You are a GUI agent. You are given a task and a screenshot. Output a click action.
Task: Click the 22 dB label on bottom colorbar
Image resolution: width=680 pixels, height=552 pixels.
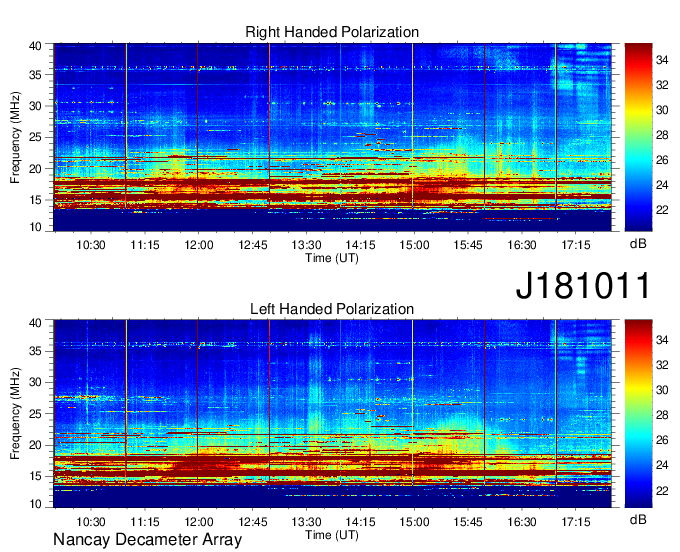pos(662,491)
